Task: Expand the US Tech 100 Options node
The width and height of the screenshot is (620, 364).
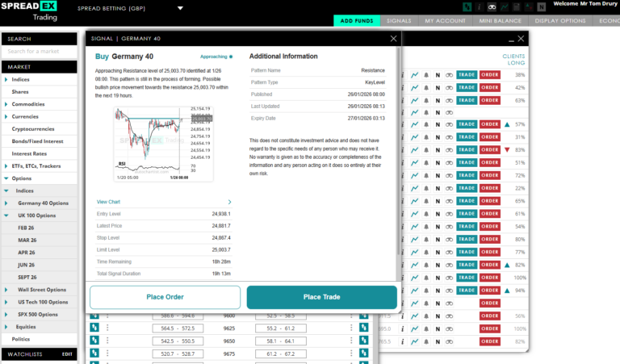Action: (6, 302)
